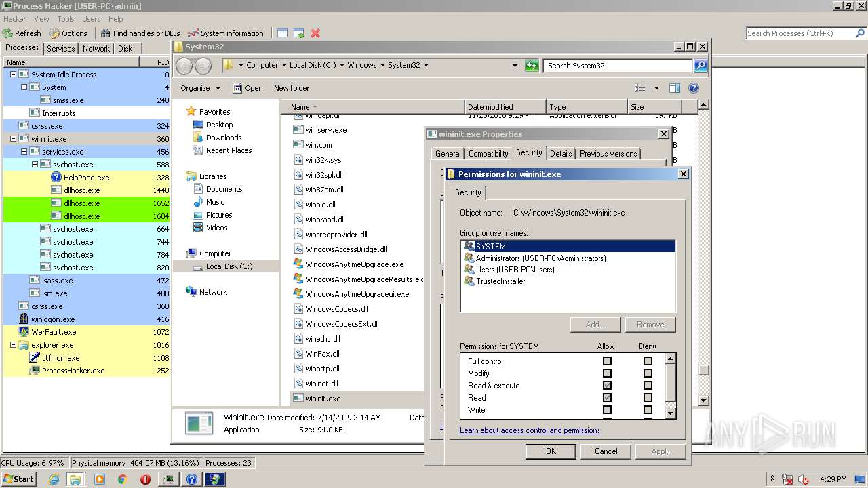
Task: Click Cancel in Permissions dialog
Action: [606, 451]
